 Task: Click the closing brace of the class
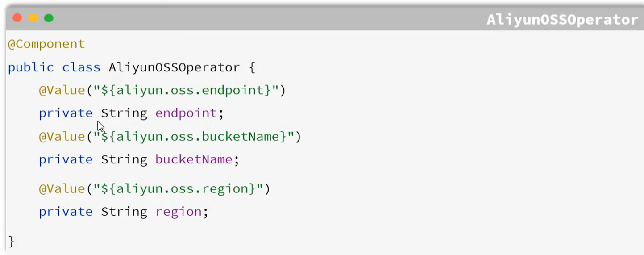(x=11, y=242)
